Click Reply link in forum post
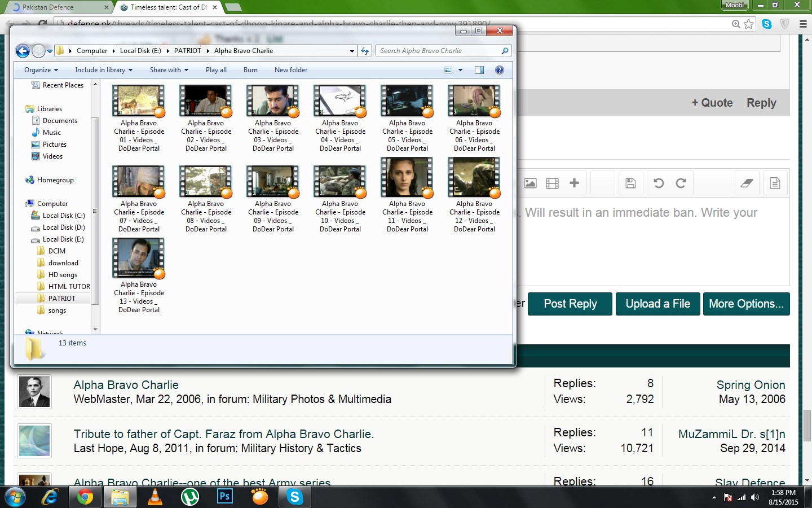The height and width of the screenshot is (508, 812). (761, 103)
